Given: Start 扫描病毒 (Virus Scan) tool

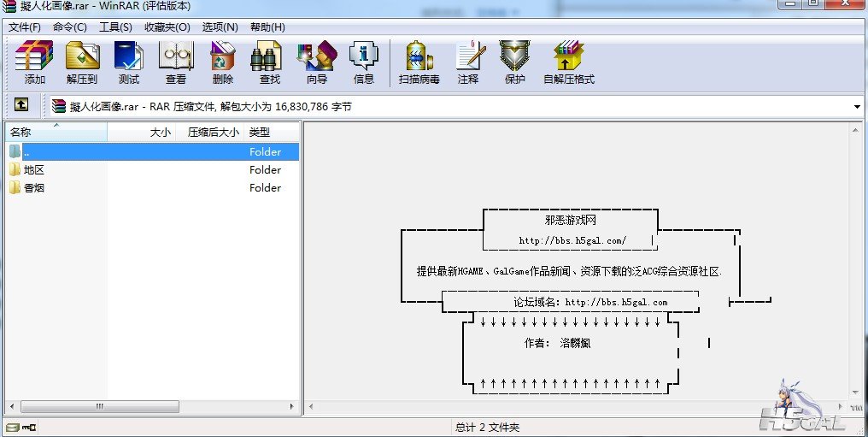Looking at the screenshot, I should click(419, 62).
